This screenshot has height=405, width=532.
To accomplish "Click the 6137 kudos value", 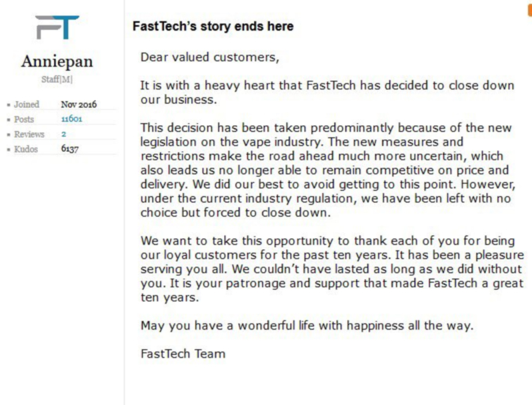I will pos(70,149).
